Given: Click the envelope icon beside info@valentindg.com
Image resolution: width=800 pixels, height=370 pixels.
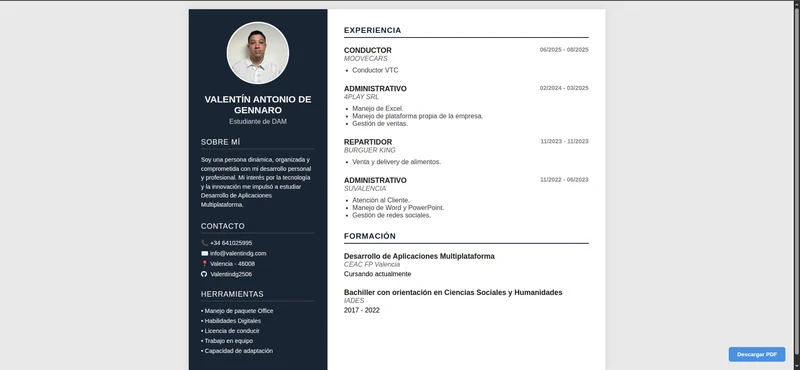Looking at the screenshot, I should 205,253.
